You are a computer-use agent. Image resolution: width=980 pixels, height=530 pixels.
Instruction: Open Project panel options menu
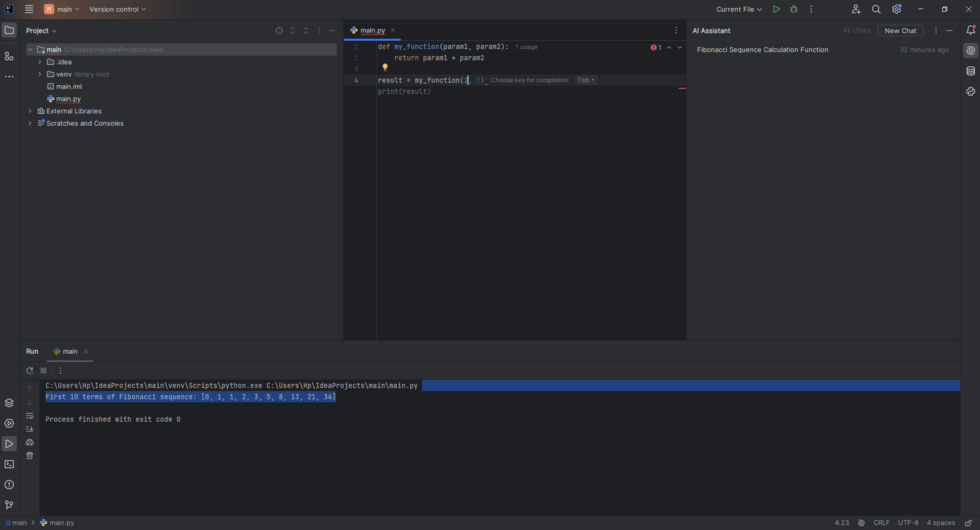pyautogui.click(x=319, y=31)
